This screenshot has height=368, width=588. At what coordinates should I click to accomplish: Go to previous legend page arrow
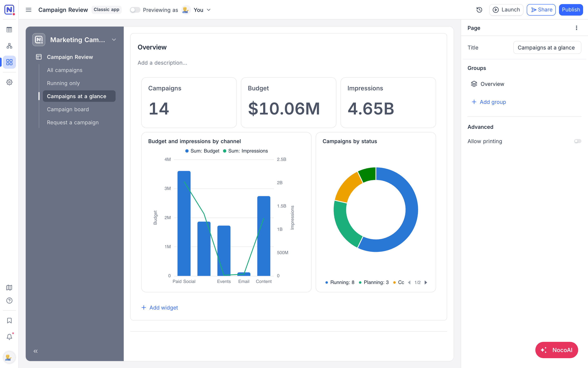(x=409, y=282)
